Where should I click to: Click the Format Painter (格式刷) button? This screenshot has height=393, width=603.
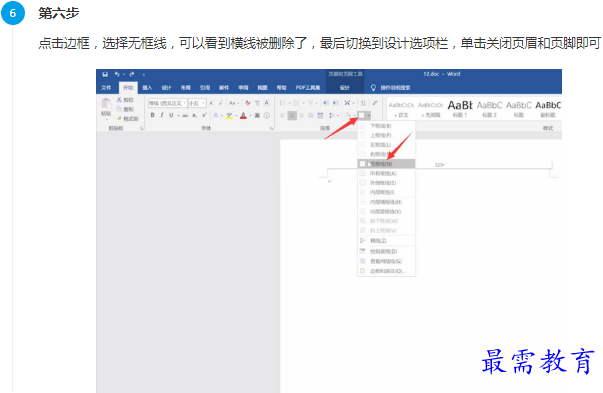[127, 118]
